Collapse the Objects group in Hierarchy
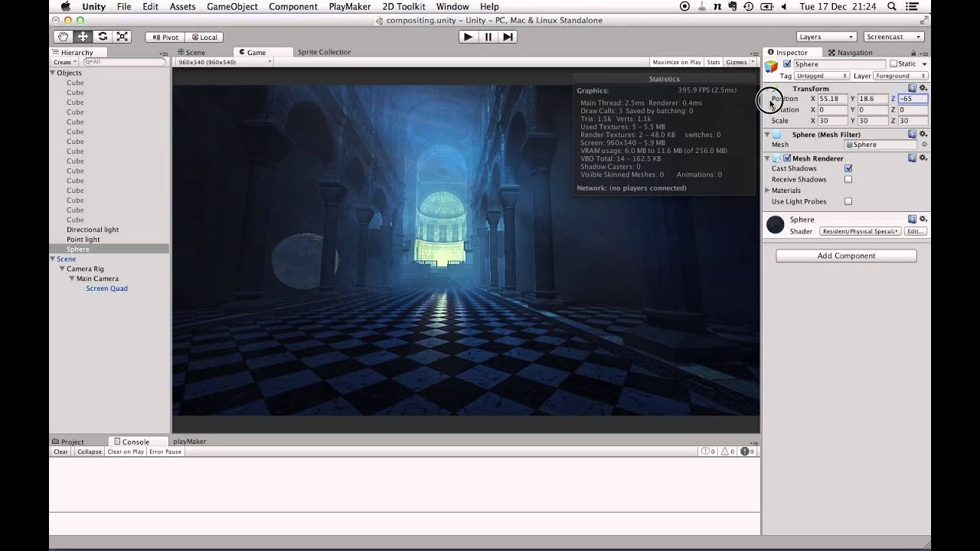 pyautogui.click(x=53, y=73)
